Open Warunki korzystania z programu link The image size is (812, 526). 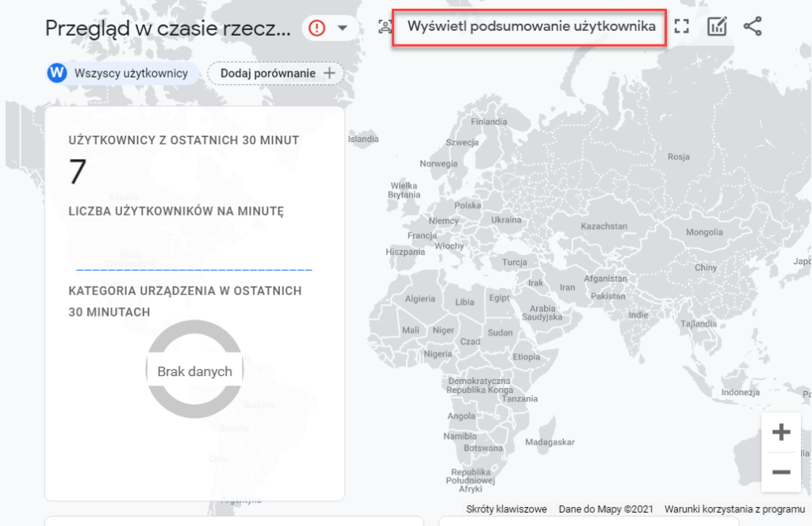(x=734, y=509)
